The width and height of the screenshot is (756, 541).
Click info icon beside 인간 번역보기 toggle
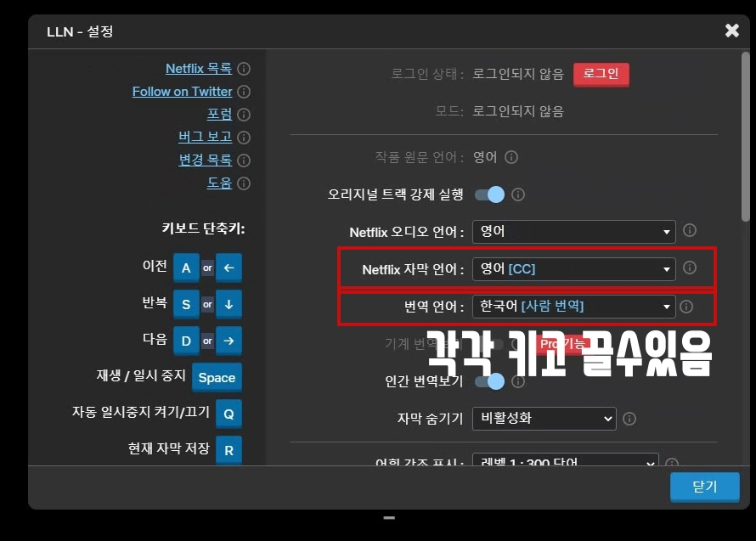518,381
